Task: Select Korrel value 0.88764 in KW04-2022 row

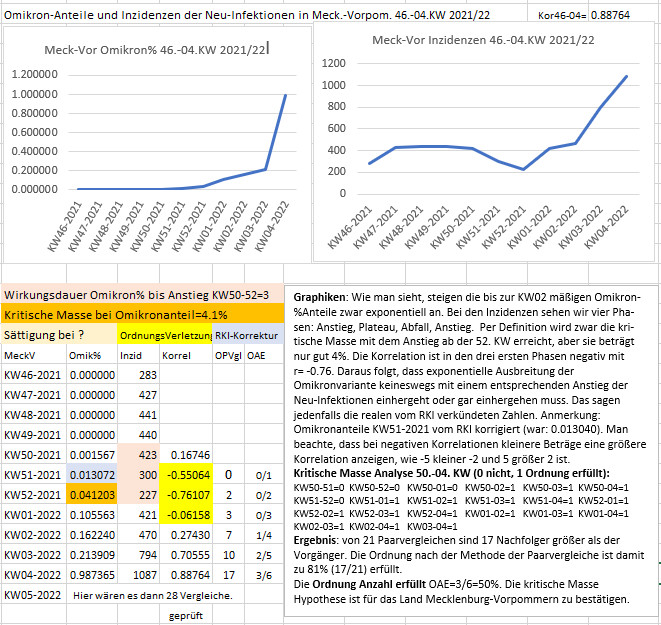Action: [x=186, y=575]
